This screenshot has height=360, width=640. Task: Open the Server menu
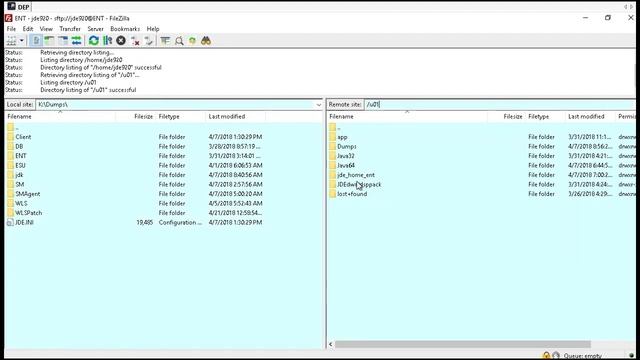96,29
